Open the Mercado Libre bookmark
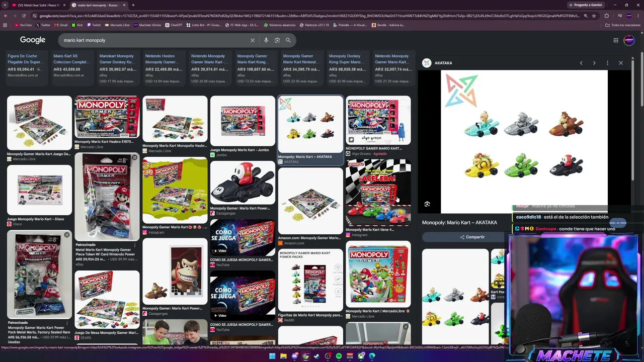 [117, 25]
